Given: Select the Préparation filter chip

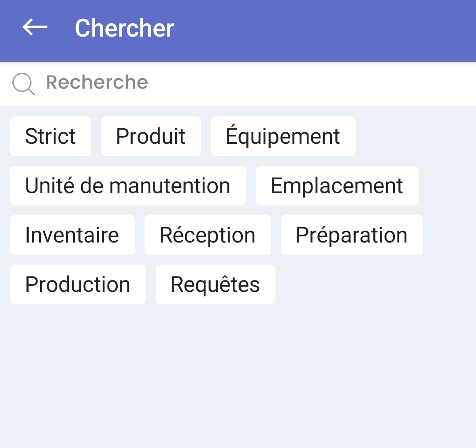Looking at the screenshot, I should 352,235.
